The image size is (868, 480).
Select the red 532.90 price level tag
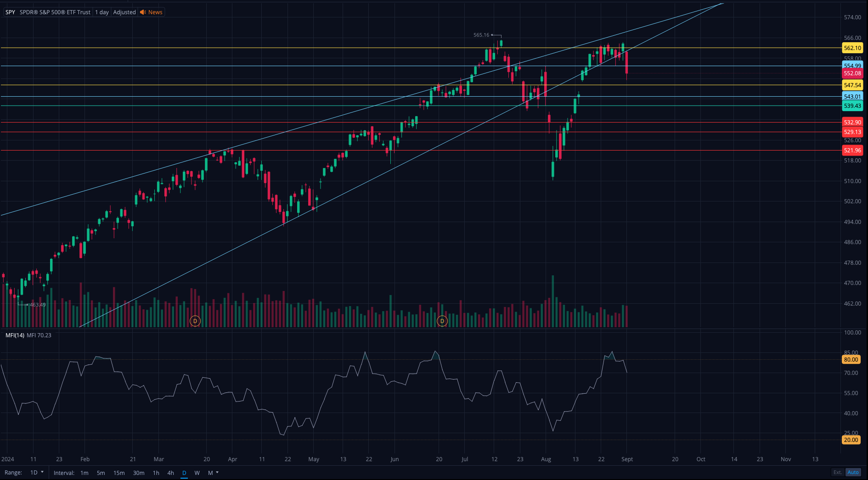(x=852, y=123)
